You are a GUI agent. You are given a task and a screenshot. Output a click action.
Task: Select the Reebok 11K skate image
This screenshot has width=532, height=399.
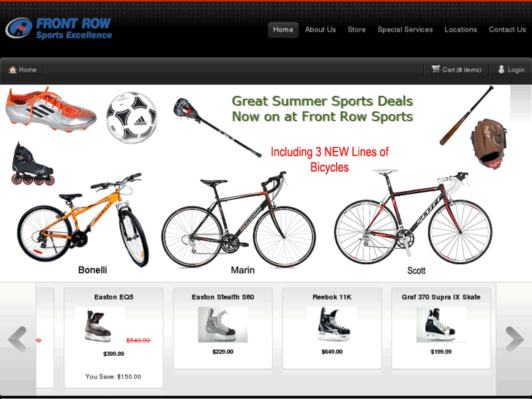pos(331,324)
